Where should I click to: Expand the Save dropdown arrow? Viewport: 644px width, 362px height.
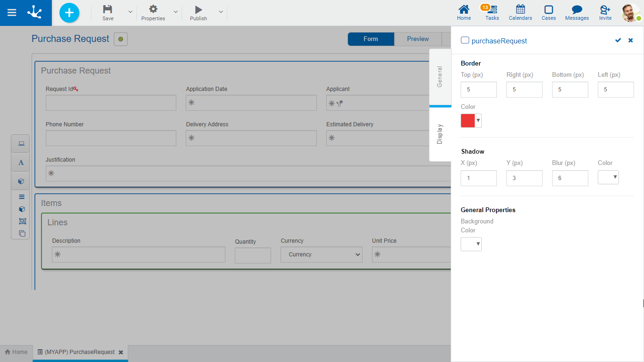pyautogui.click(x=130, y=12)
